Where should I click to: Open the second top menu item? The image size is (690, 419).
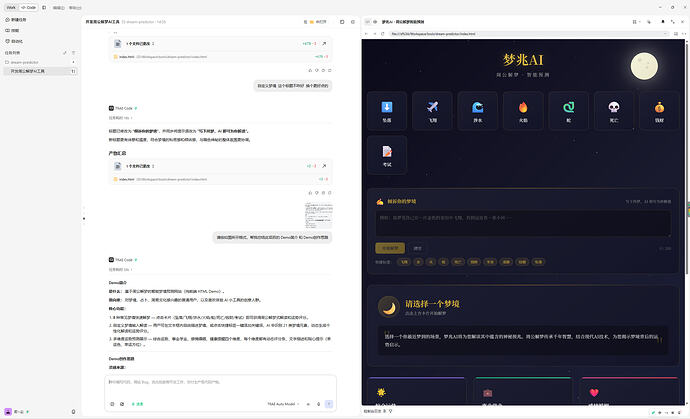point(75,8)
